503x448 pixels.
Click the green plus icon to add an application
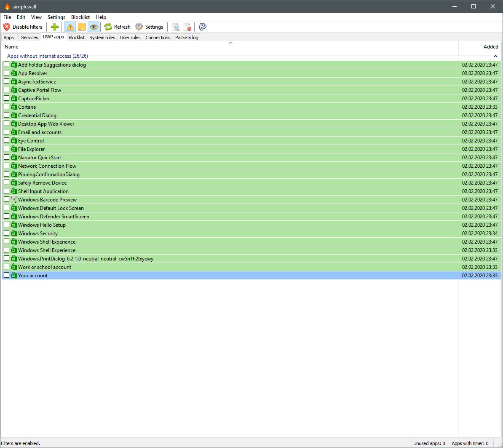coord(54,27)
